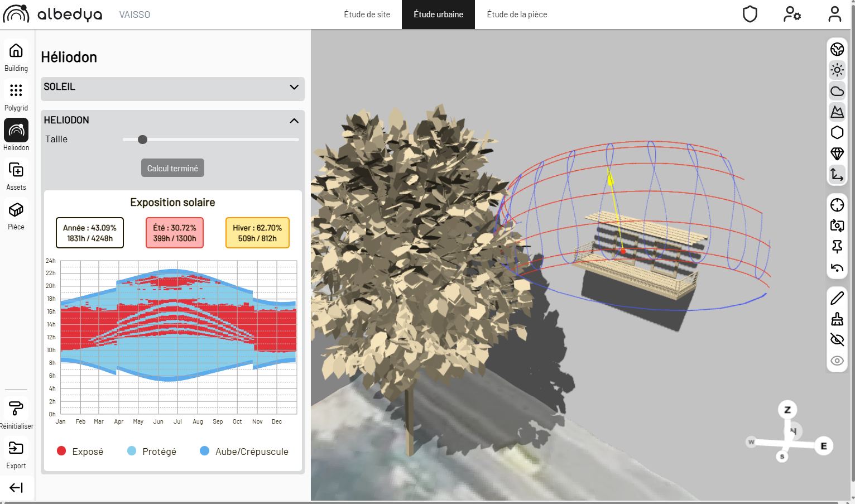This screenshot has height=504, width=855.
Task: Toggle the terrain mountain icon
Action: [x=837, y=112]
